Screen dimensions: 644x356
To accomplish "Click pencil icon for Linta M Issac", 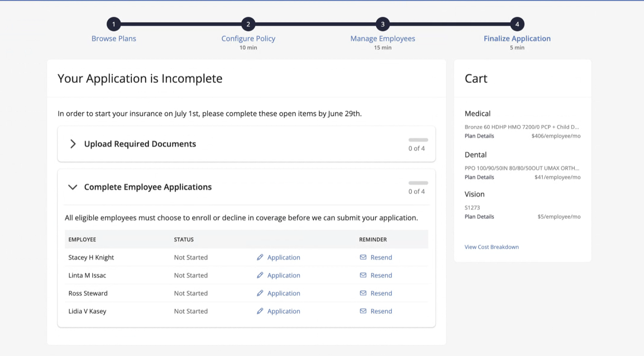I will pos(260,275).
